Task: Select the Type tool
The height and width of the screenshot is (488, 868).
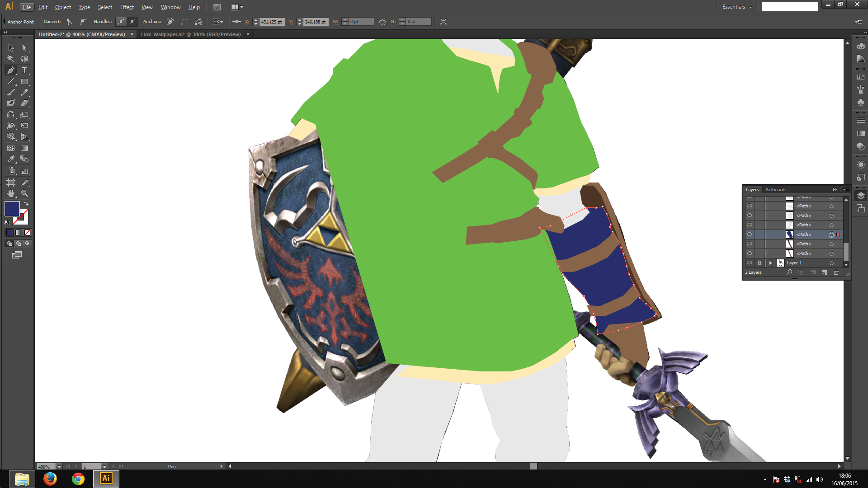Action: [24, 70]
